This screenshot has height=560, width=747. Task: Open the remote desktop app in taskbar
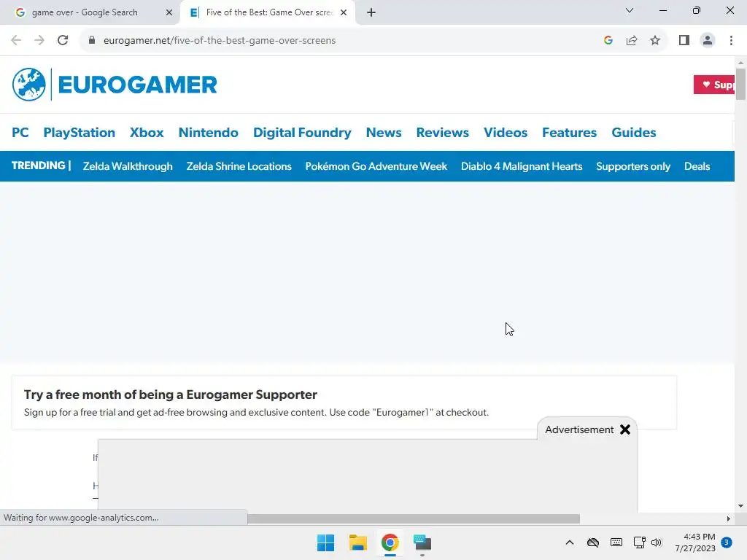pos(422,542)
